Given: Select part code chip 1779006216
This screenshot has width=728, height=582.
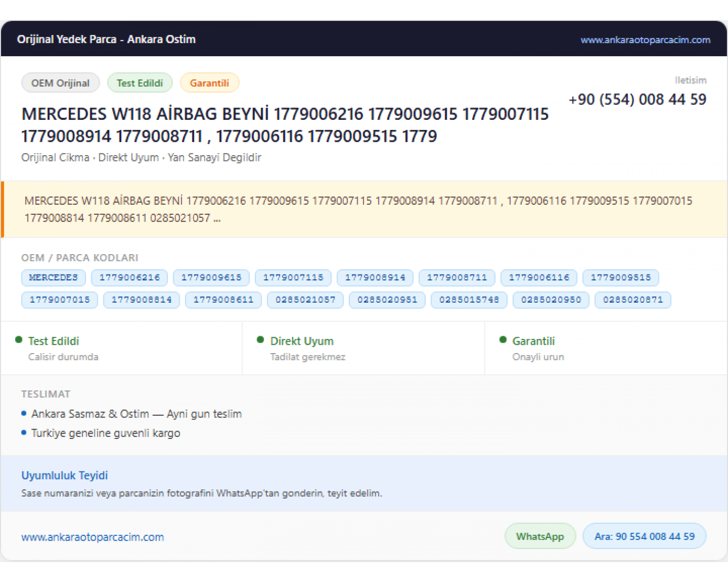Looking at the screenshot, I should click(130, 277).
